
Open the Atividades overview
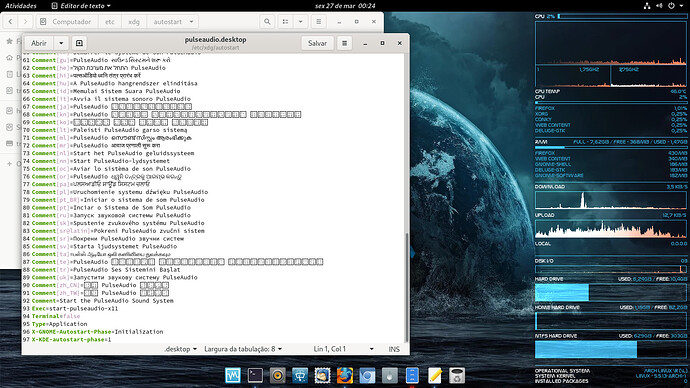[21, 6]
